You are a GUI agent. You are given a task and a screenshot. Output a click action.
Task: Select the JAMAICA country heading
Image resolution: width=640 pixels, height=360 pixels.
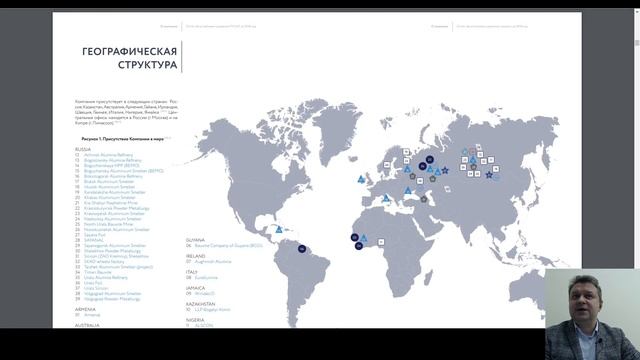coord(195,288)
